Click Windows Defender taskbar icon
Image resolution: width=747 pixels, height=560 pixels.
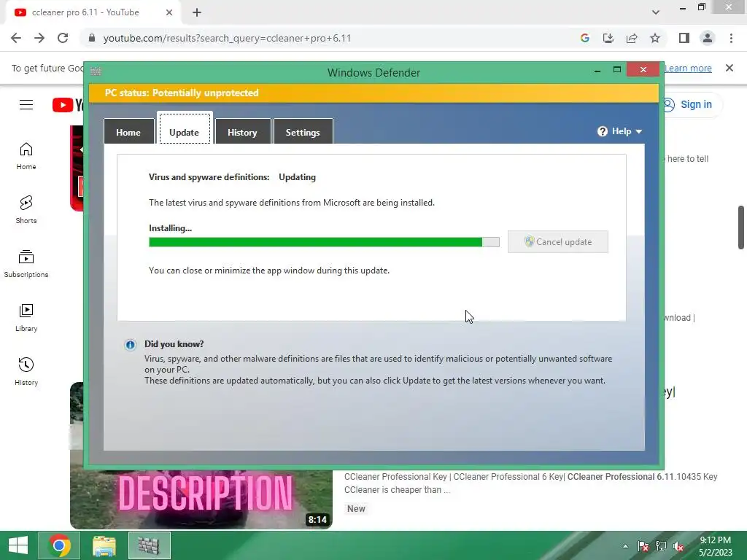click(149, 545)
